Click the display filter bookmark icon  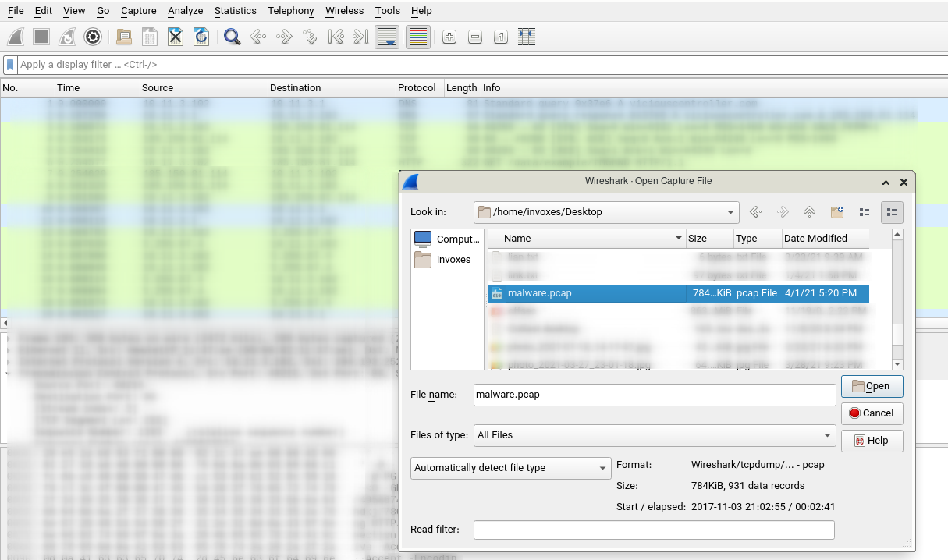pos(11,65)
